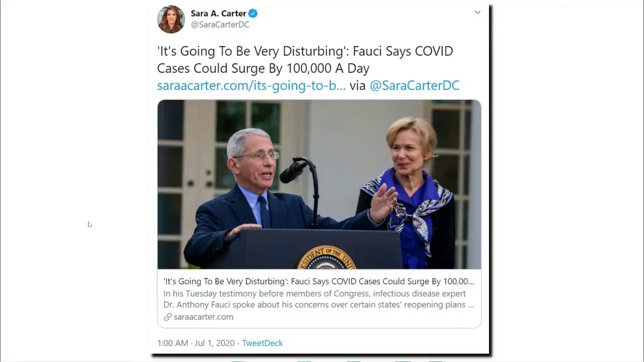Click the presidential seal on the podium
This screenshot has width=644, height=362.
click(x=327, y=258)
